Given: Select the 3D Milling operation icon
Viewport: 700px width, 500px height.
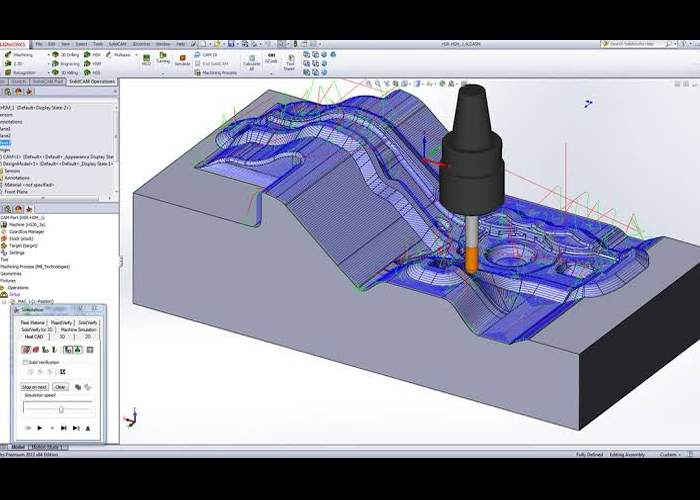Looking at the screenshot, I should click(67, 73).
